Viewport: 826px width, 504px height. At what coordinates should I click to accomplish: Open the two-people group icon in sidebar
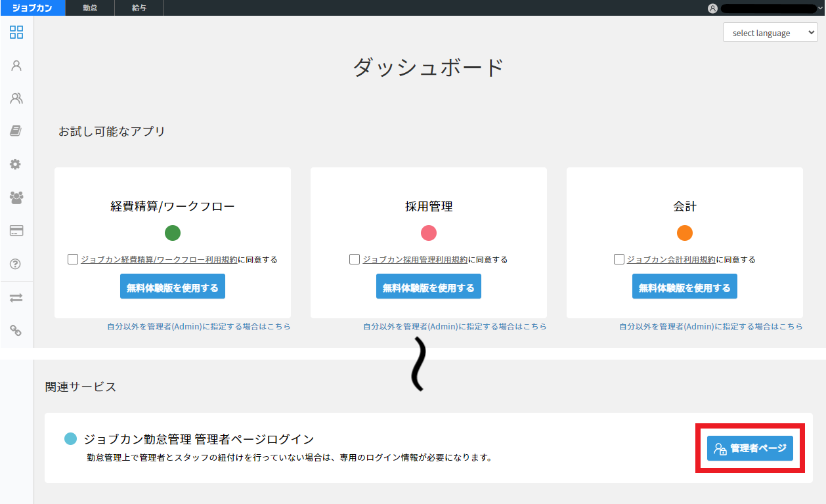(16, 98)
